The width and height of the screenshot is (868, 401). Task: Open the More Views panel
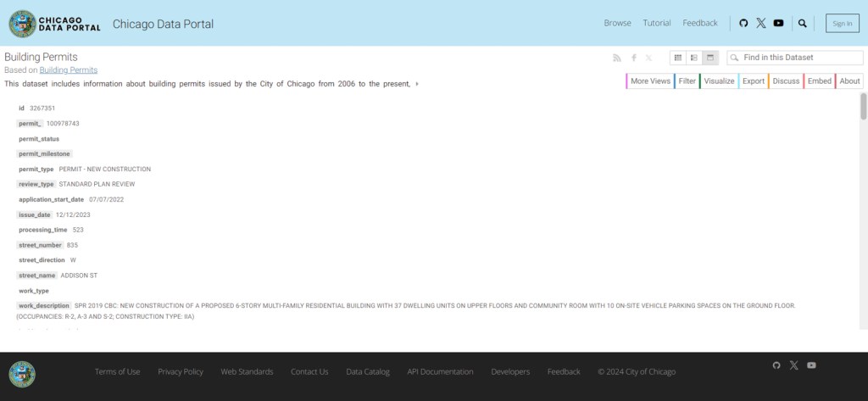click(x=650, y=81)
